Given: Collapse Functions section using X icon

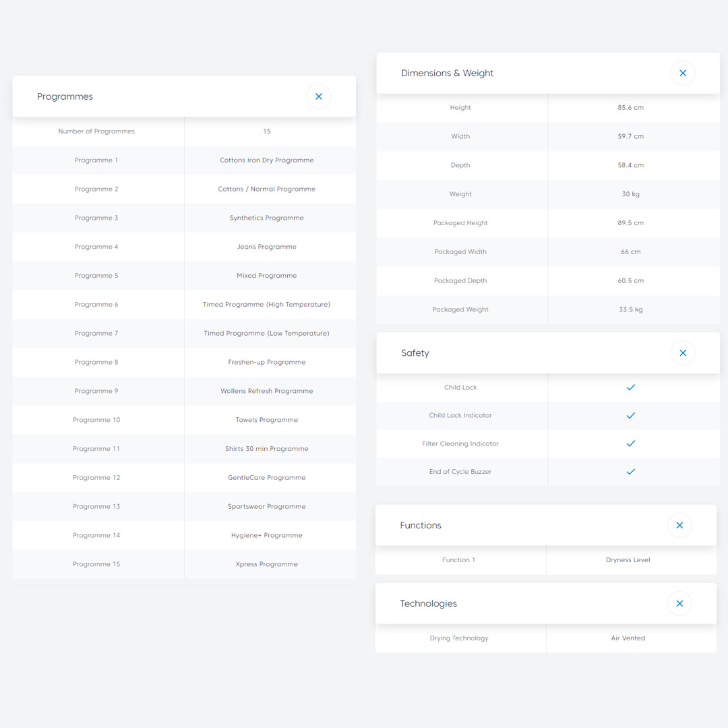Looking at the screenshot, I should (x=679, y=525).
